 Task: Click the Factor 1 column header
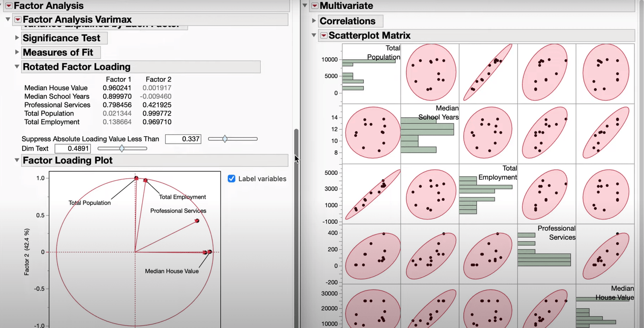pos(118,79)
